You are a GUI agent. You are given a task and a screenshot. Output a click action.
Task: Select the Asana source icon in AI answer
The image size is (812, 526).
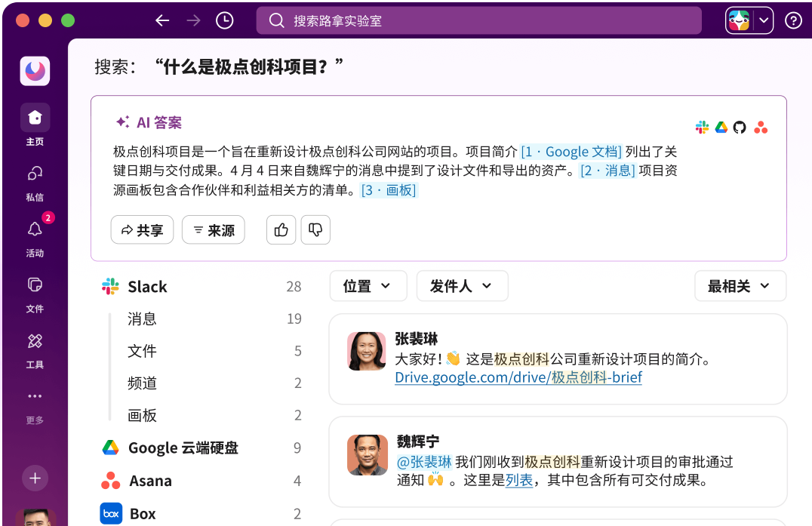(x=761, y=128)
